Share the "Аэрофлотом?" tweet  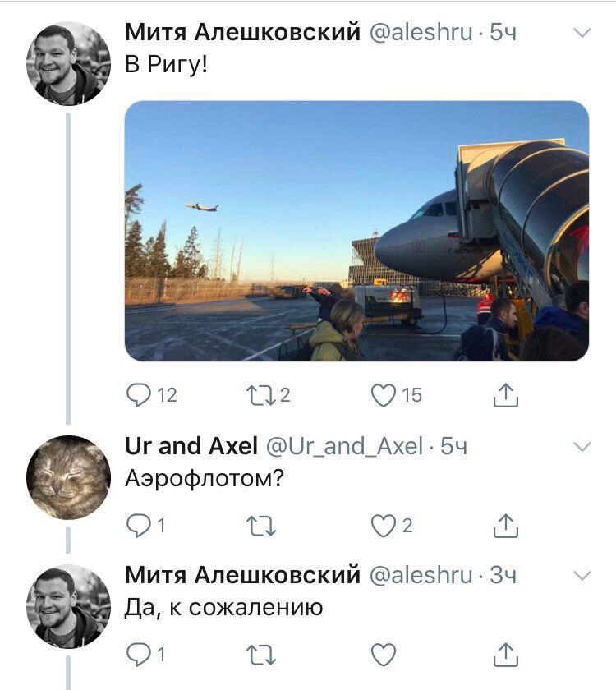coord(506,526)
